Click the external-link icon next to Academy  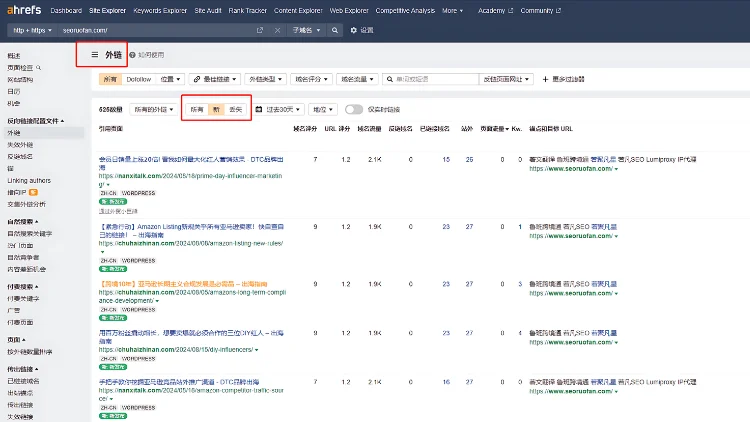(x=510, y=11)
